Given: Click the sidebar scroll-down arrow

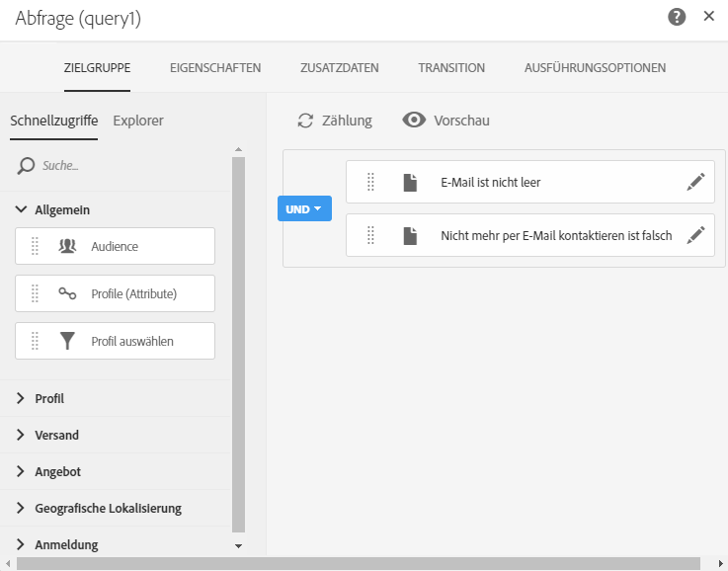Looking at the screenshot, I should (238, 544).
